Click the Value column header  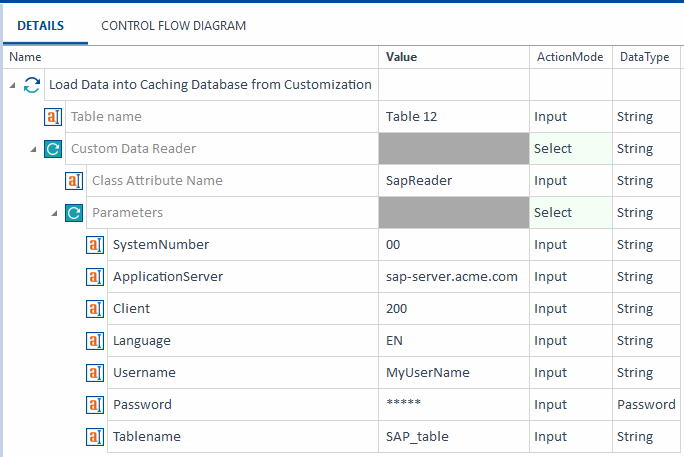pyautogui.click(x=401, y=57)
